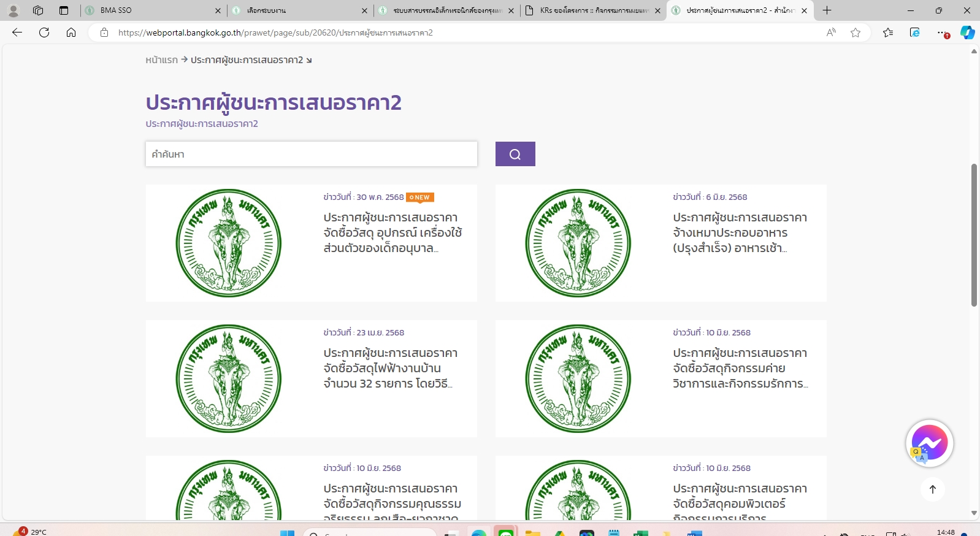Close the active ประกาศผู้ชนะการเสนอราคา2 tab

(x=804, y=10)
